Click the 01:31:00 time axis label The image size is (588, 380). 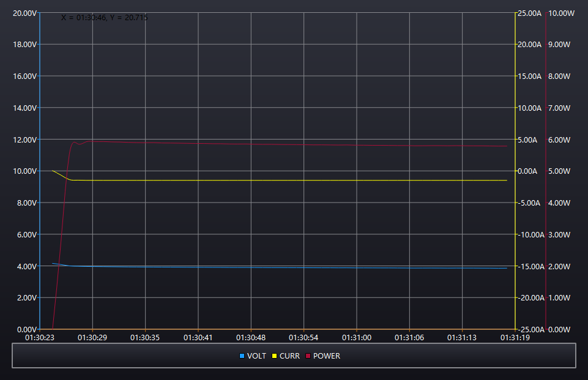coord(357,337)
